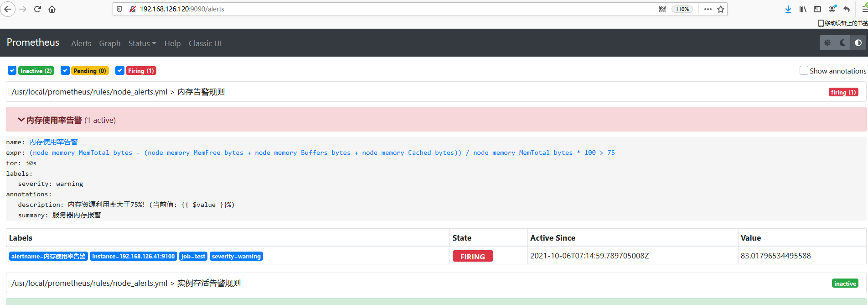The image size is (868, 305).
Task: Click the Firing (1) red badge
Action: 141,71
